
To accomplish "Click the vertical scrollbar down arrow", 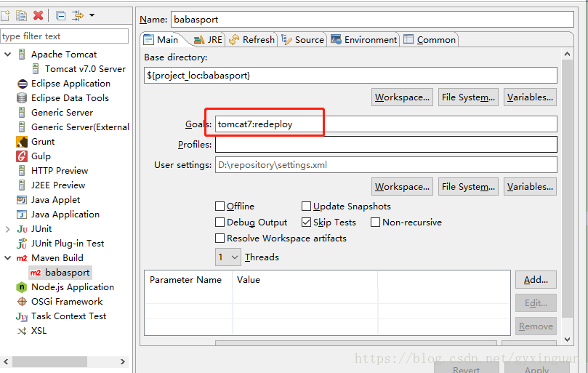I will [x=567, y=340].
